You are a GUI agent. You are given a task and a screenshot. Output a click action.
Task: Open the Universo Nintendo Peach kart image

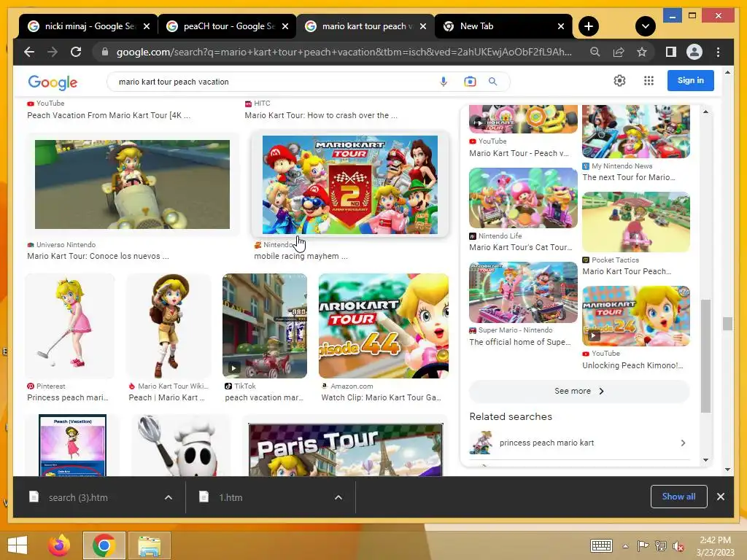pyautogui.click(x=132, y=184)
